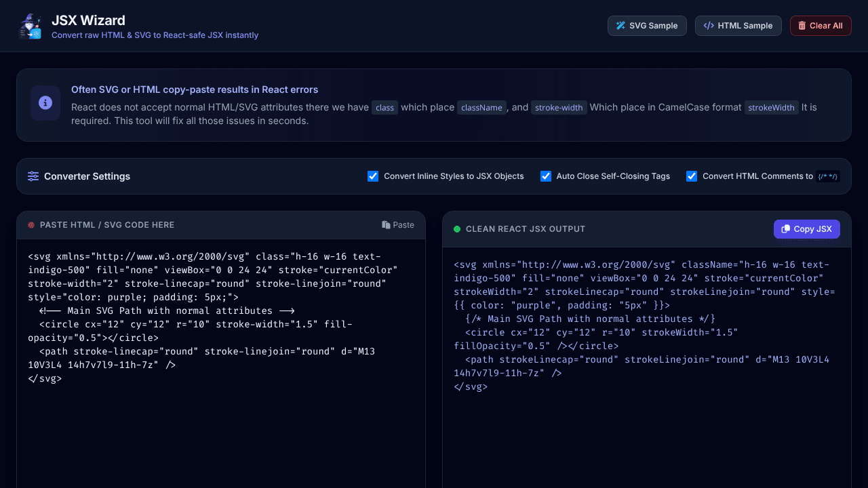Click the trash icon on Clear All
Image resolution: width=868 pixels, height=488 pixels.
click(802, 26)
